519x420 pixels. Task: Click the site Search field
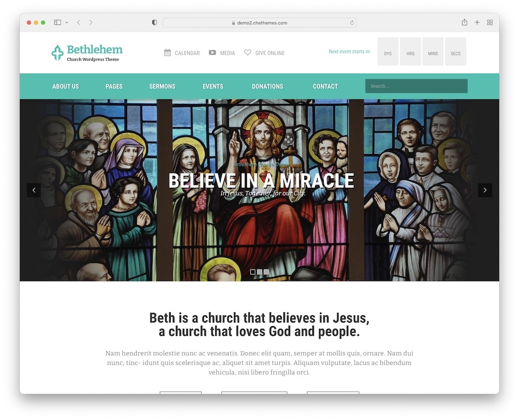point(416,86)
